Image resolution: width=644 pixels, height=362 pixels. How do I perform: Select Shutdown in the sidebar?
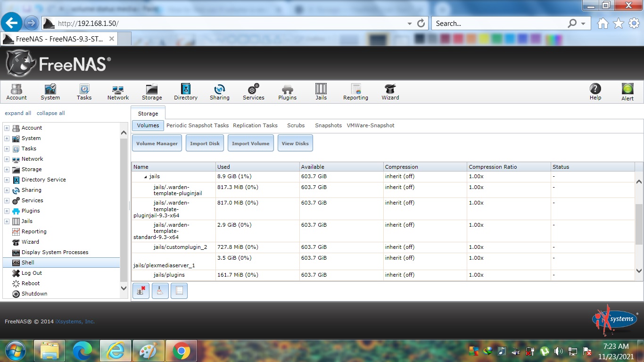(x=34, y=294)
